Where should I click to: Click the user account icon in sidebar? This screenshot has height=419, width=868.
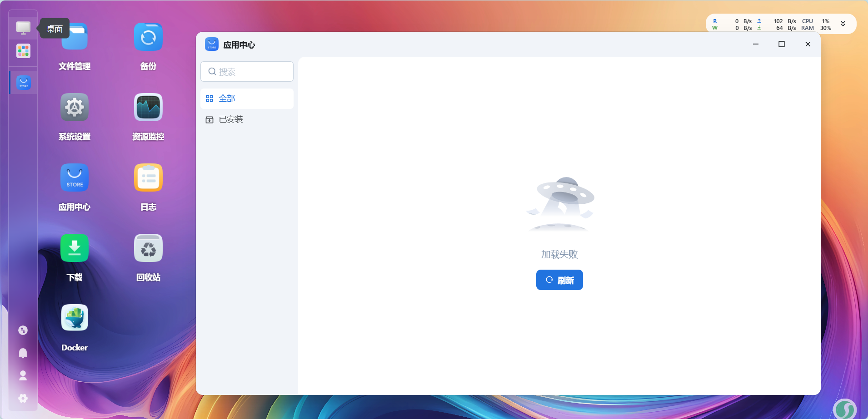23,375
